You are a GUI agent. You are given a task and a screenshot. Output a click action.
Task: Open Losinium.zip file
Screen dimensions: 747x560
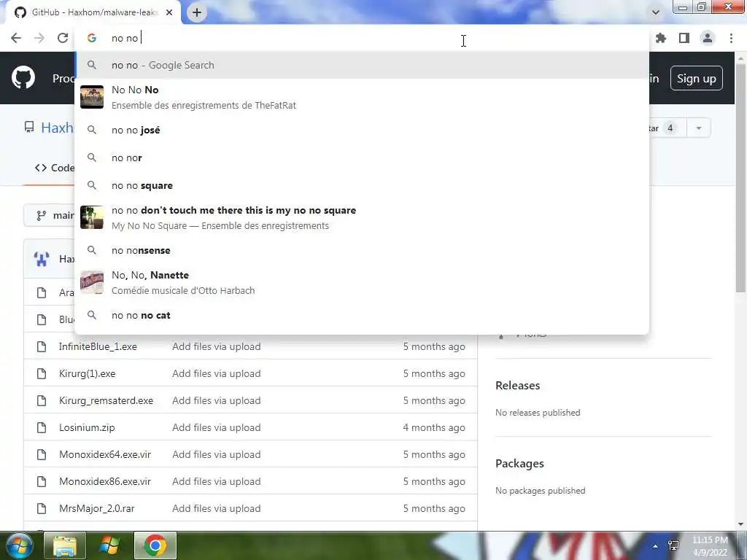pyautogui.click(x=87, y=427)
